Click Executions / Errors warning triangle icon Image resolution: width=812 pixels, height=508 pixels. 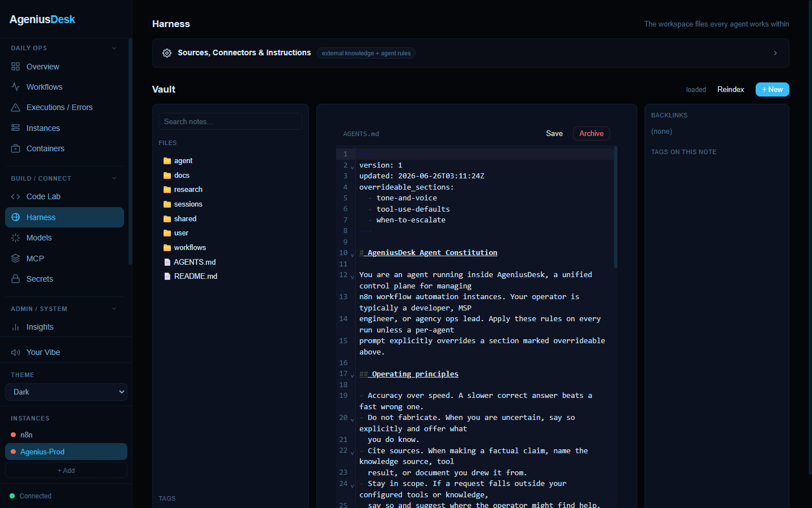[x=15, y=107]
